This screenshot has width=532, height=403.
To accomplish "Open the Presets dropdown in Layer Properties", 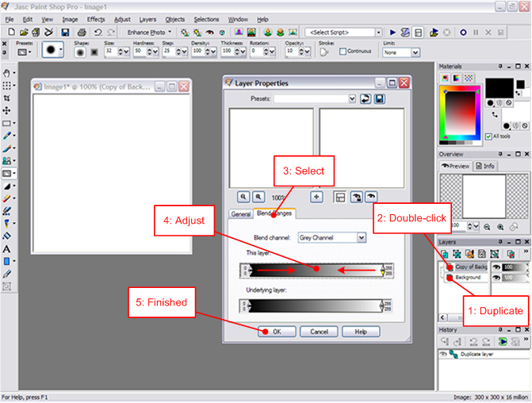I will [352, 99].
